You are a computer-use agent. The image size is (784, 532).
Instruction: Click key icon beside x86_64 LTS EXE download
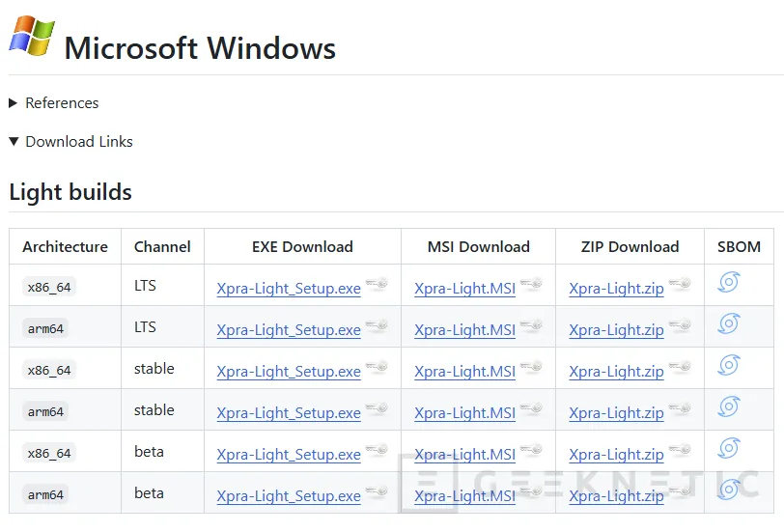(377, 285)
